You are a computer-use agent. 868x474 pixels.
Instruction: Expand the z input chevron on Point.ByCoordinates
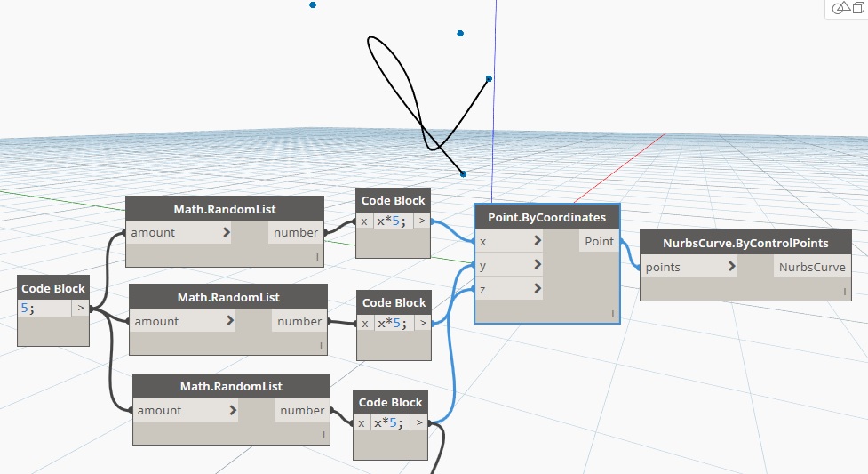click(538, 288)
